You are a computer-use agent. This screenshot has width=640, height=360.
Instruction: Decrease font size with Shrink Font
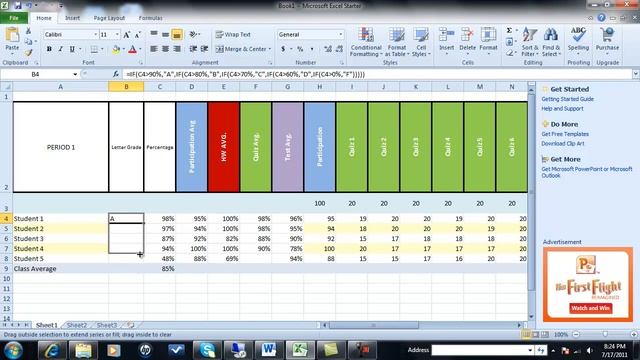tap(138, 35)
